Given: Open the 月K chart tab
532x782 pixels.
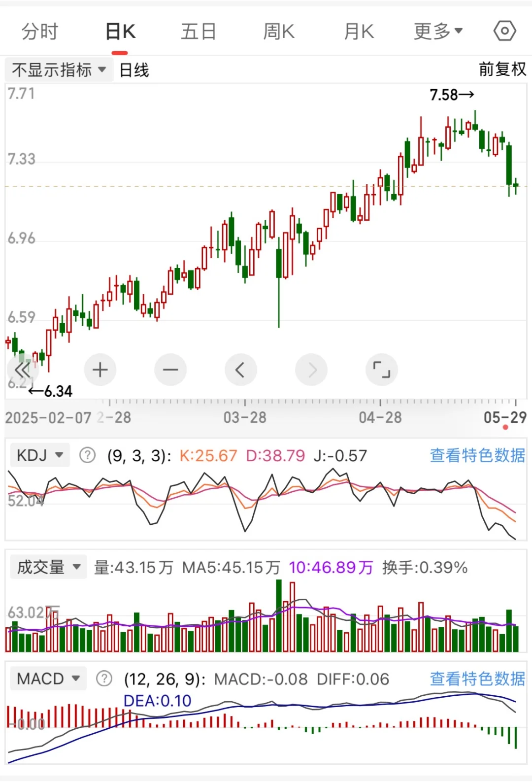Looking at the screenshot, I should [359, 32].
